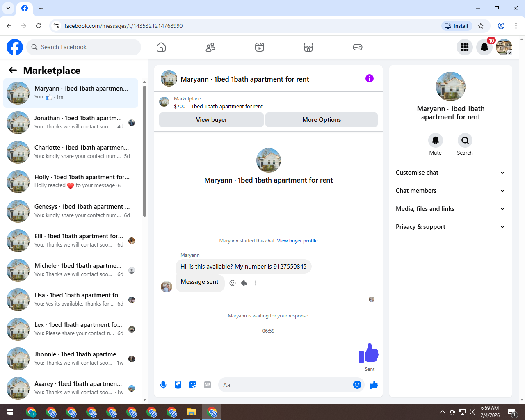
Task: Send a voice clip with the microphone icon
Action: pos(163,385)
